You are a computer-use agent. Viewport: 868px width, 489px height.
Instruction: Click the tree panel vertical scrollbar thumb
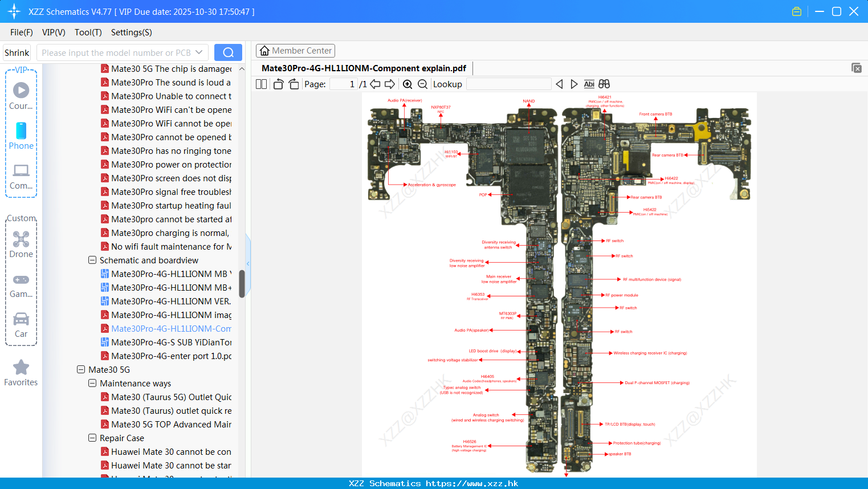click(x=242, y=283)
